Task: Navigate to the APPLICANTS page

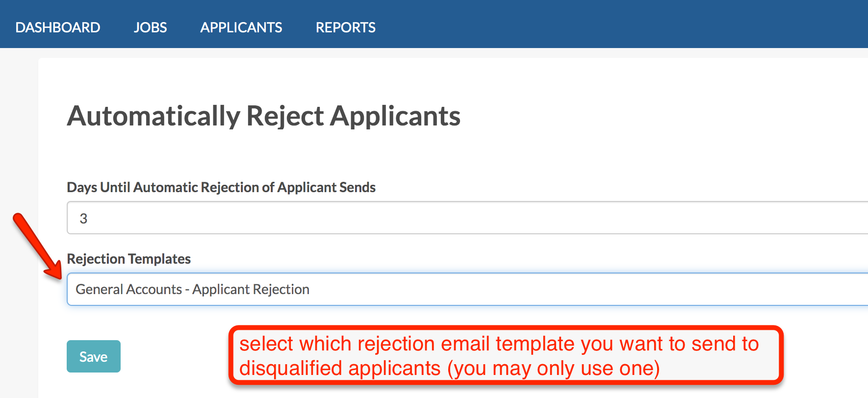Action: [241, 27]
